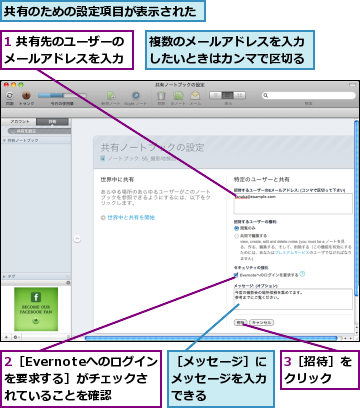This screenshot has width=360, height=408.
Task: Click the cancel button
Action: (x=262, y=322)
